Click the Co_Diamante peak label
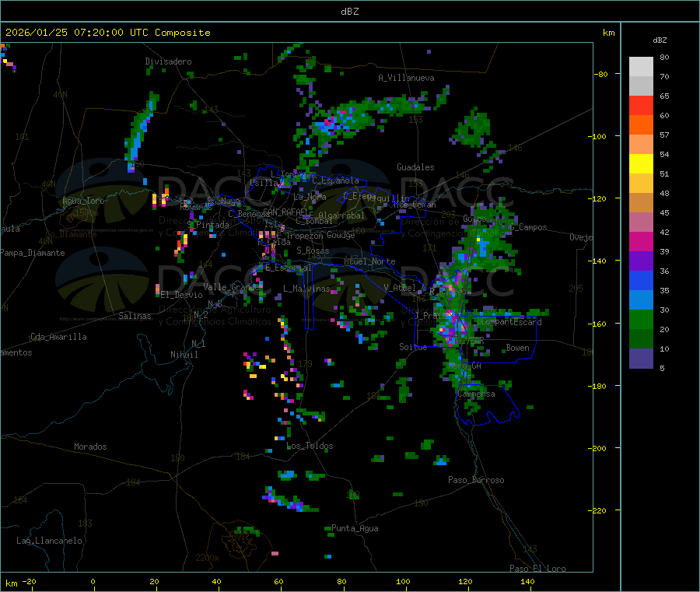The width and height of the screenshot is (700, 592). pos(71,234)
